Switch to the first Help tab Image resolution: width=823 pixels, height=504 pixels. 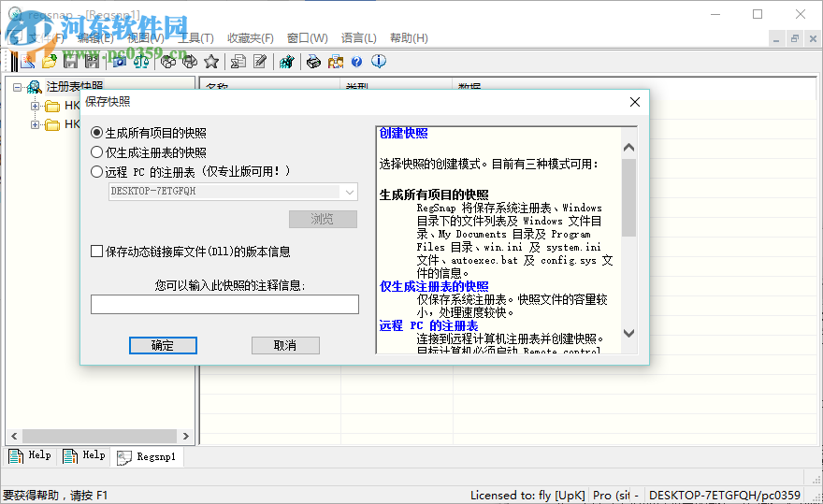pyautogui.click(x=30, y=455)
